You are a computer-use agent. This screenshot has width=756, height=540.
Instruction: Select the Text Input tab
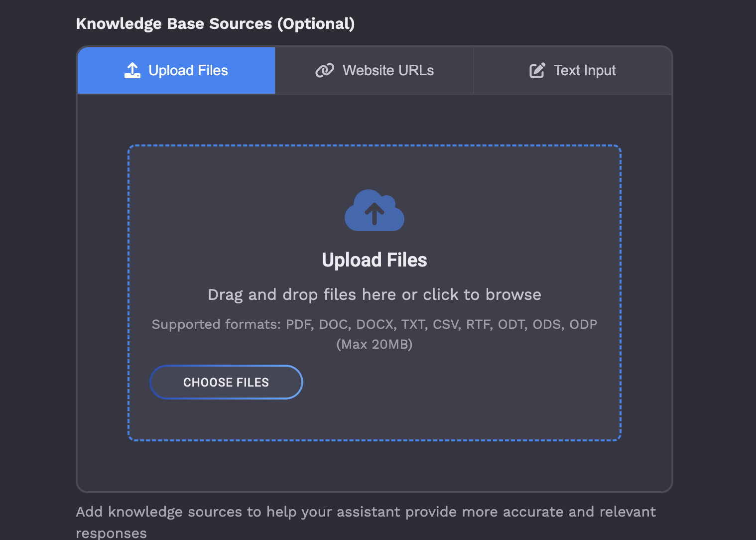(x=572, y=70)
